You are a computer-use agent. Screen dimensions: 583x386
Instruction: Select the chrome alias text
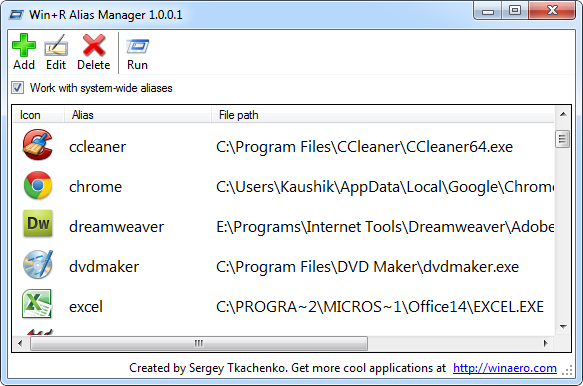coord(96,187)
